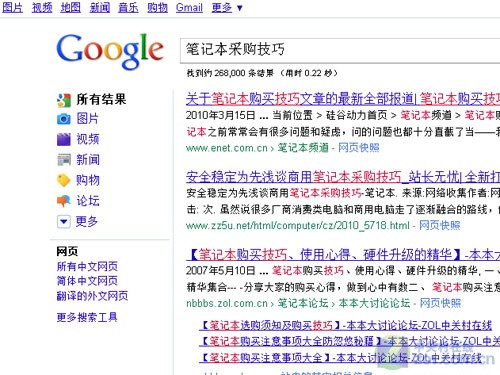Filter results by 购物 text in sidebar
500x375 pixels.
click(x=88, y=180)
